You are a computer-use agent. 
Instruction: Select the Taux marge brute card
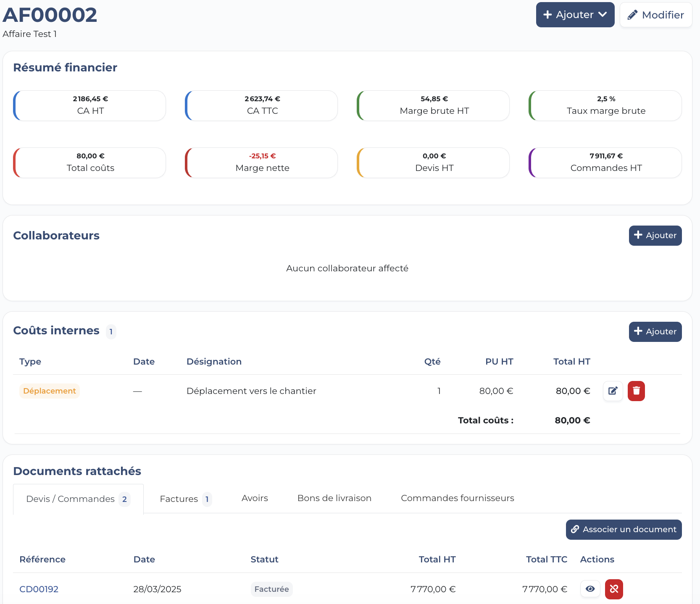tap(605, 105)
